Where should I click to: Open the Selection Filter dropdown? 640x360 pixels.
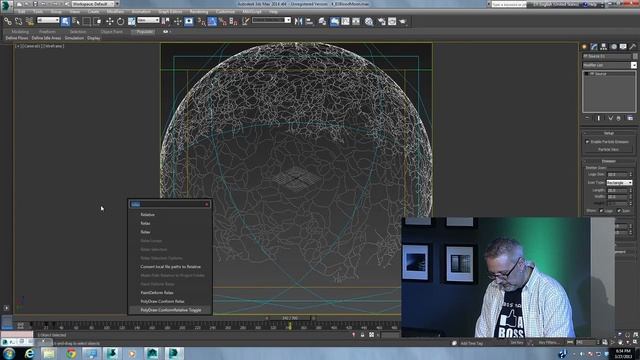(x=48, y=20)
